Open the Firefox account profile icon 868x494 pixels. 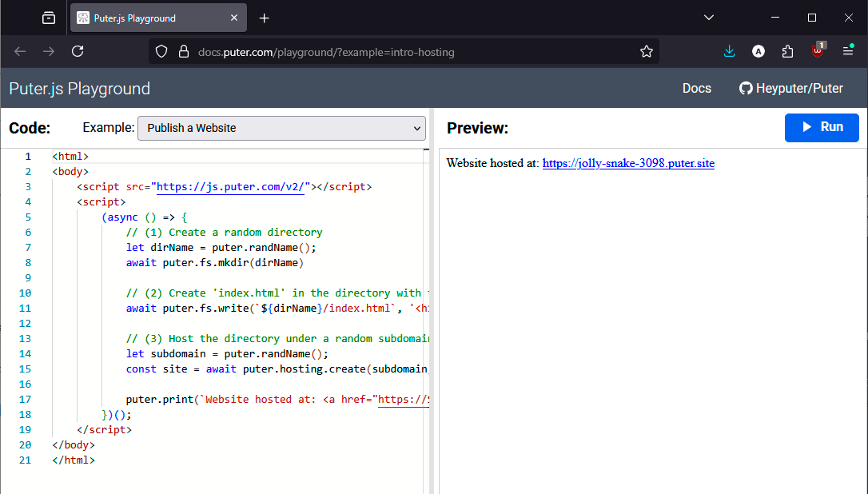point(758,50)
